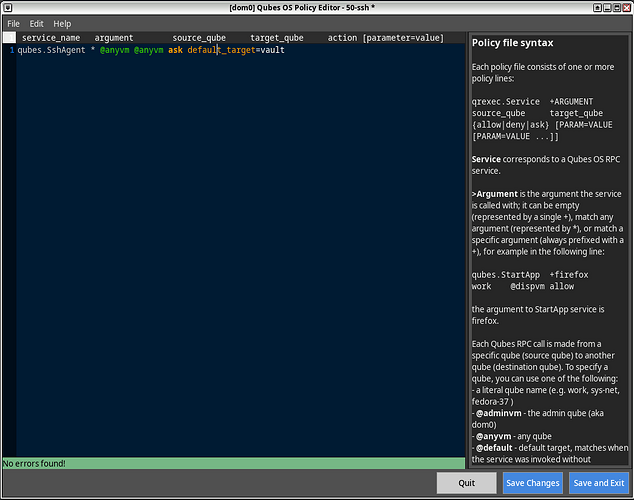Click the source_qube column header
This screenshot has height=500, width=634.
tap(199, 38)
